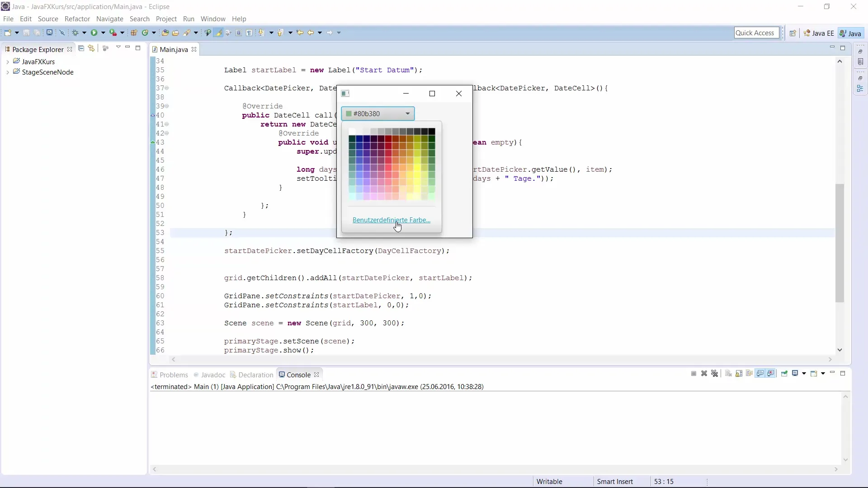The width and height of the screenshot is (868, 488).
Task: Click Remove Launch console icon
Action: [704, 373]
